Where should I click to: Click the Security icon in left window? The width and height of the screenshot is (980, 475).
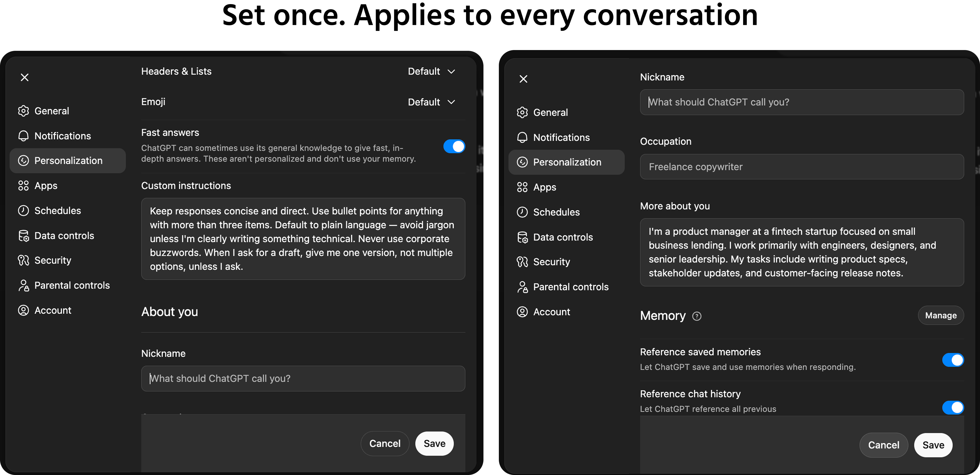(x=24, y=260)
